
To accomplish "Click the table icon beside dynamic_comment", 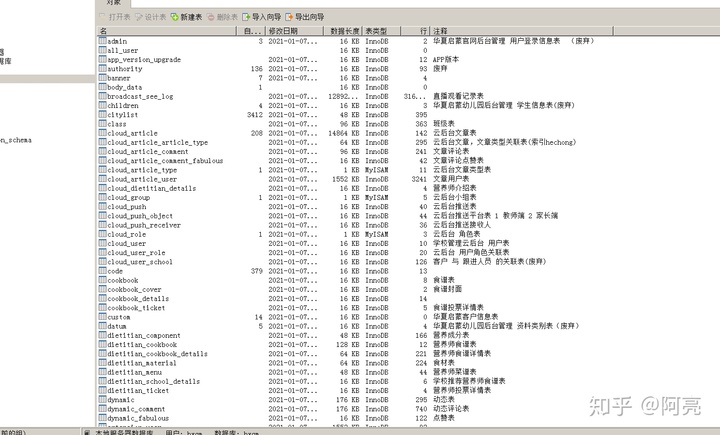I will click(x=102, y=408).
